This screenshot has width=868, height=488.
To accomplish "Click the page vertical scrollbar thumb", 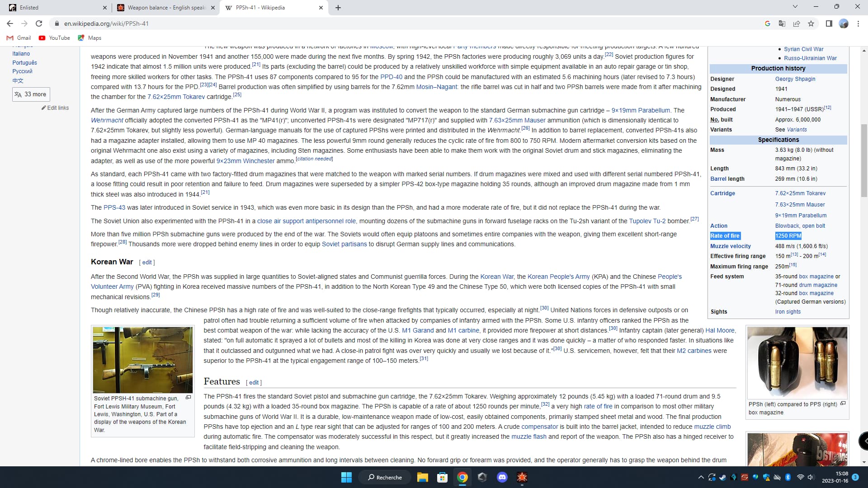I will click(864, 160).
